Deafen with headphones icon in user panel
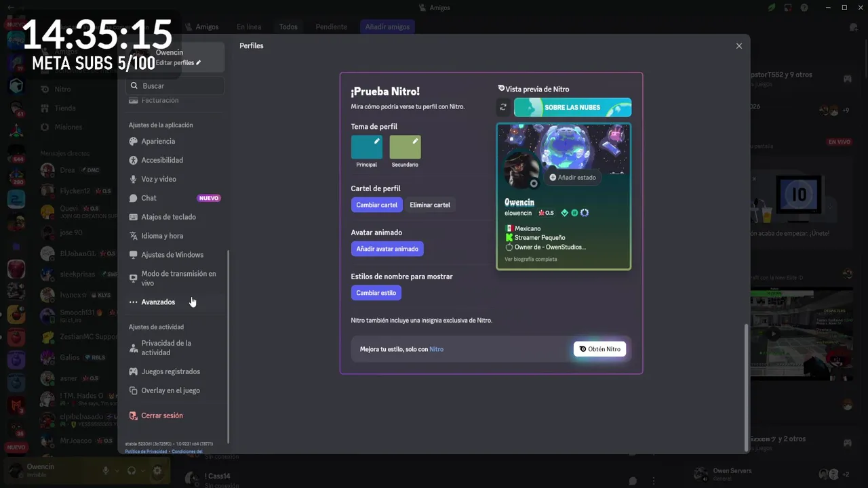 [132, 470]
